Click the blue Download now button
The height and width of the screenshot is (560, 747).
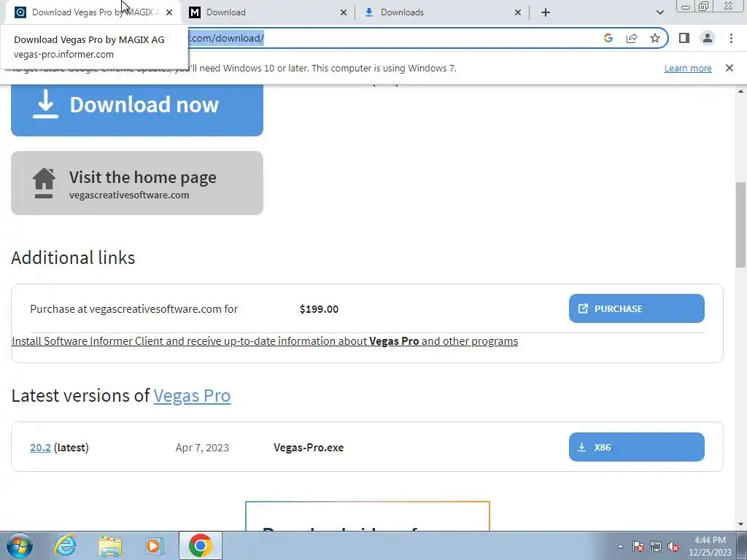click(136, 109)
